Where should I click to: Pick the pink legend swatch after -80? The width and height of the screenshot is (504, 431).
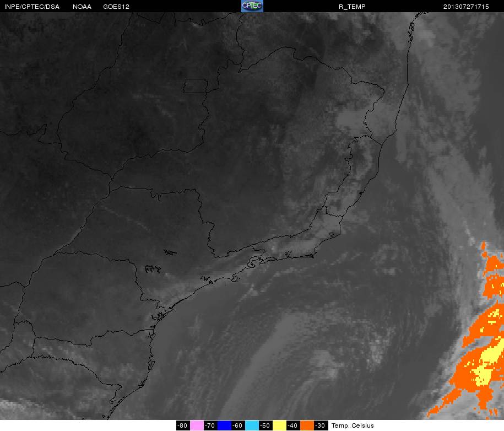197,425
